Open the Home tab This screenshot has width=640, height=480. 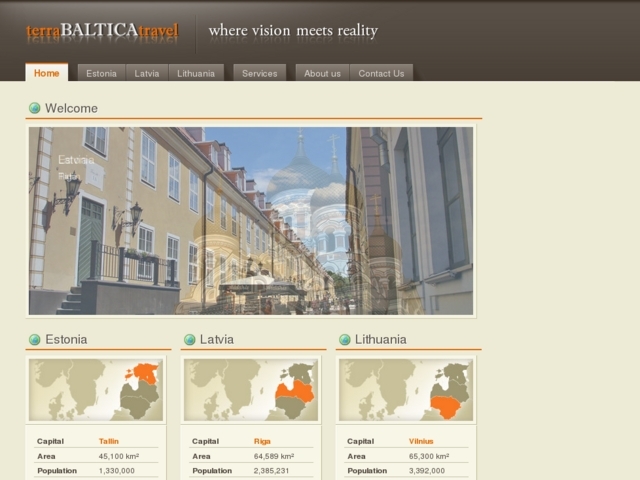[47, 73]
